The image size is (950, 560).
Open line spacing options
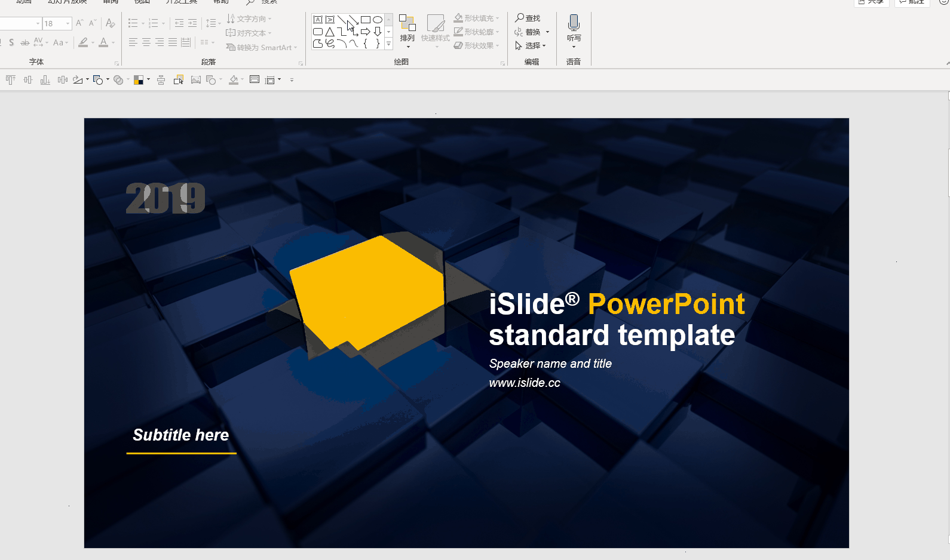click(213, 23)
